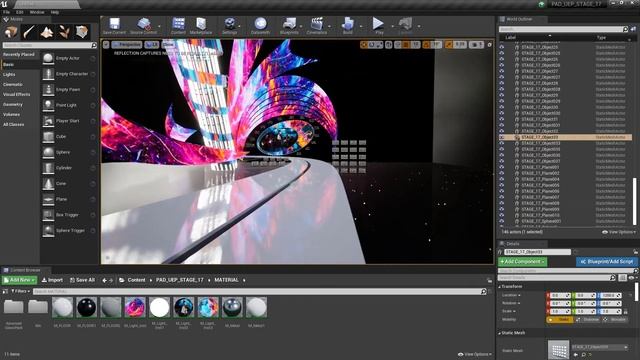This screenshot has height=360, width=640.
Task: Click the Add Component button
Action: pos(522,262)
